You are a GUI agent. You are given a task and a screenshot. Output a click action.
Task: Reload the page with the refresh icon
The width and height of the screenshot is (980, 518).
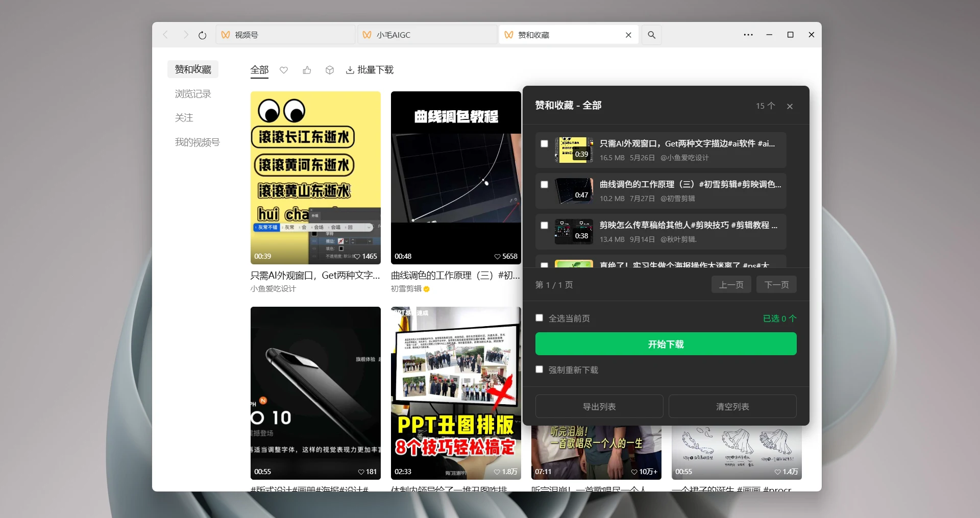(x=203, y=35)
